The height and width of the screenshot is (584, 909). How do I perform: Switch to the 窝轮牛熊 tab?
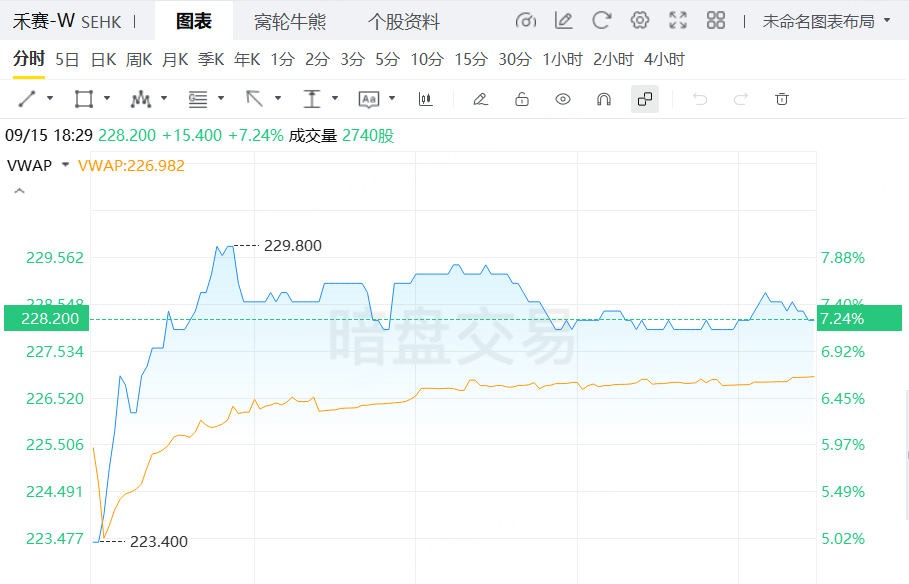click(290, 21)
